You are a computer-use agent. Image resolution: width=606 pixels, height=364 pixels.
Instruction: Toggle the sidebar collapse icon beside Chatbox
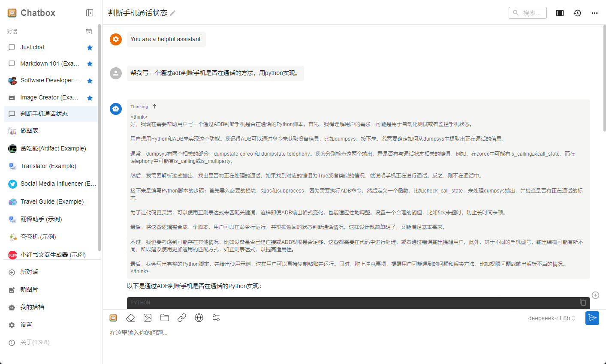click(x=90, y=12)
